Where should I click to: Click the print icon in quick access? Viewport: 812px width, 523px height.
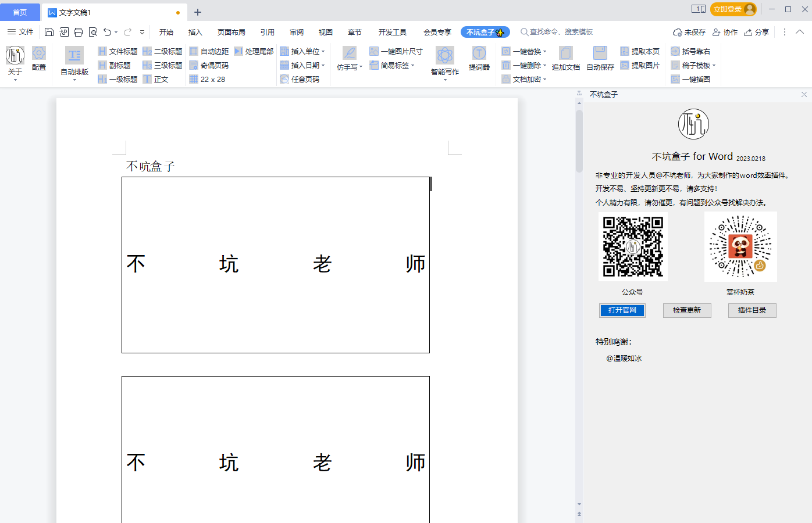tap(78, 32)
